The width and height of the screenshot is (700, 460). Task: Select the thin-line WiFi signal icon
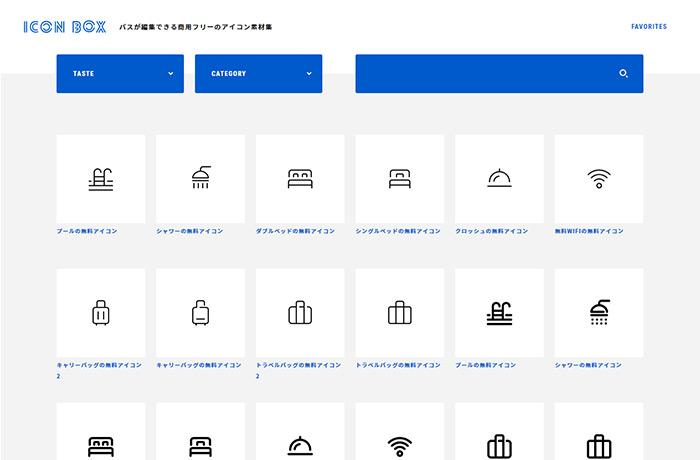pos(599,179)
